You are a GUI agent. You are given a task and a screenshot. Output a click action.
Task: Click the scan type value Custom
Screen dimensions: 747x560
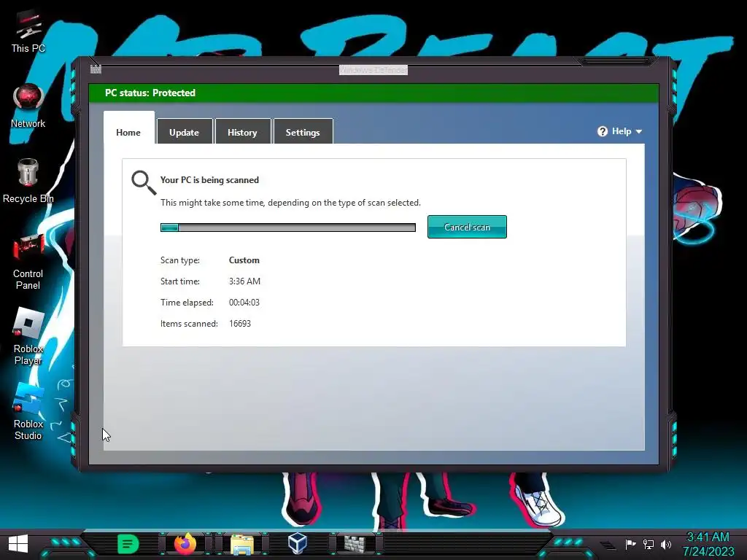[244, 260]
